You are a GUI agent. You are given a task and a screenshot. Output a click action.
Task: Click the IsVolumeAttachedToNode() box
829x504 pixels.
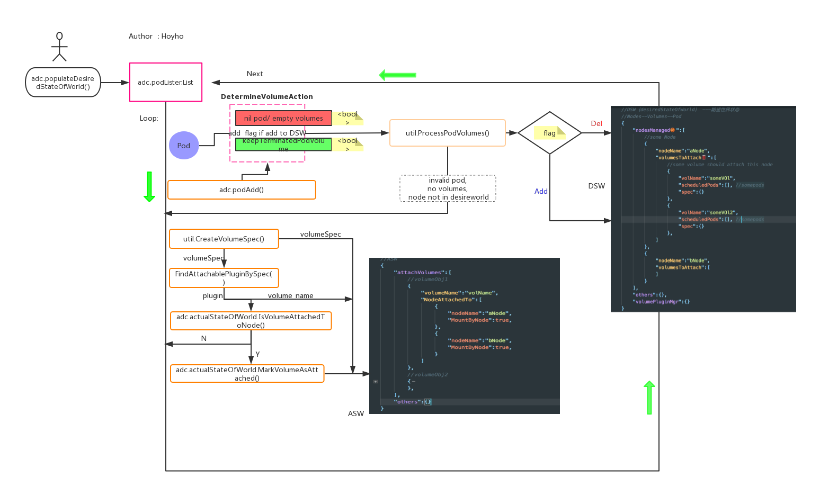[251, 321]
